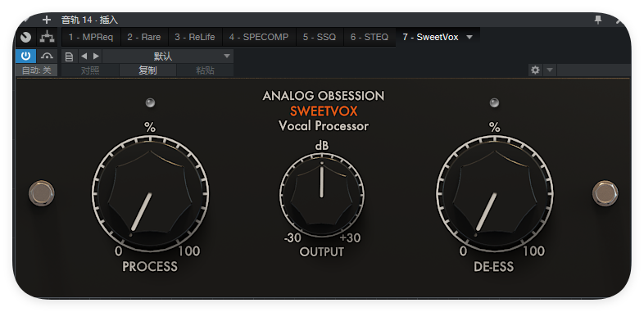Load the next preset with the right arrow
This screenshot has height=312, width=644.
(96, 57)
